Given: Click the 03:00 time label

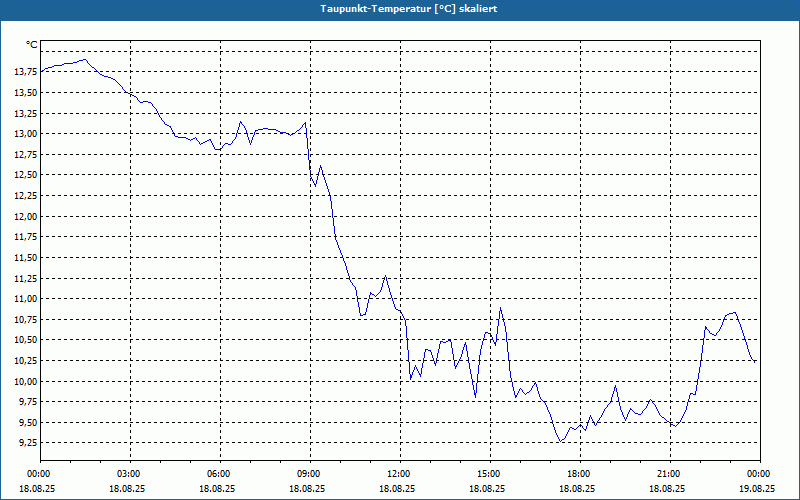Looking at the screenshot, I should coord(131,474).
